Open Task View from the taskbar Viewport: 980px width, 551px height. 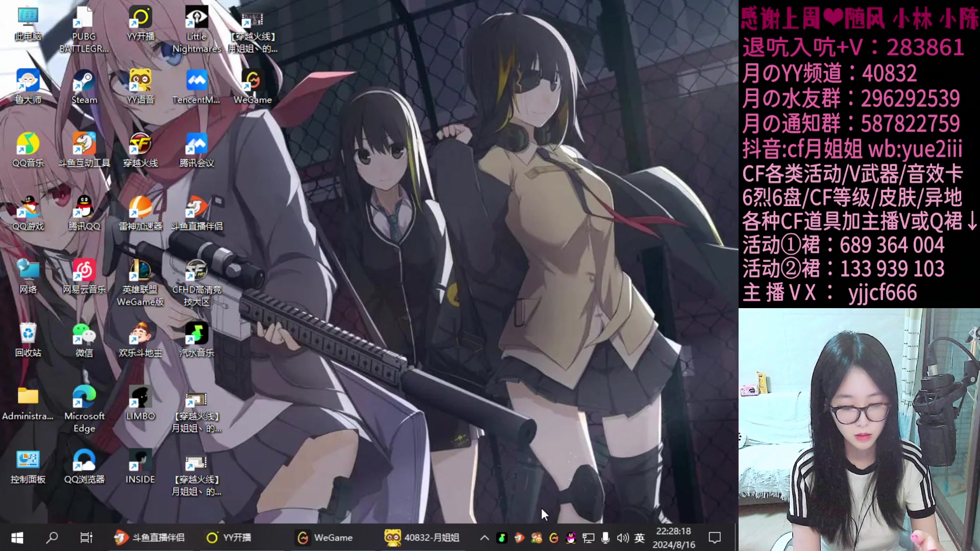(86, 538)
